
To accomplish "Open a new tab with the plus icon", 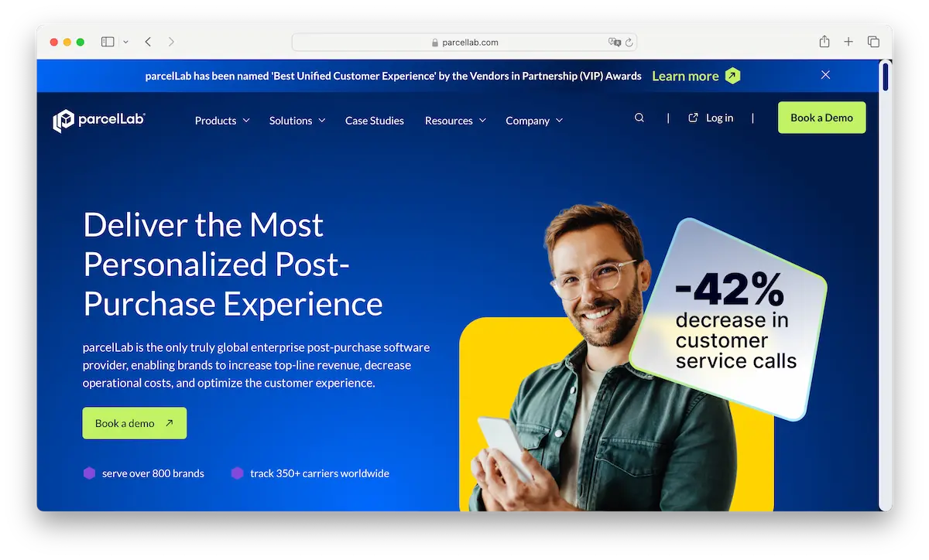I will 848,42.
